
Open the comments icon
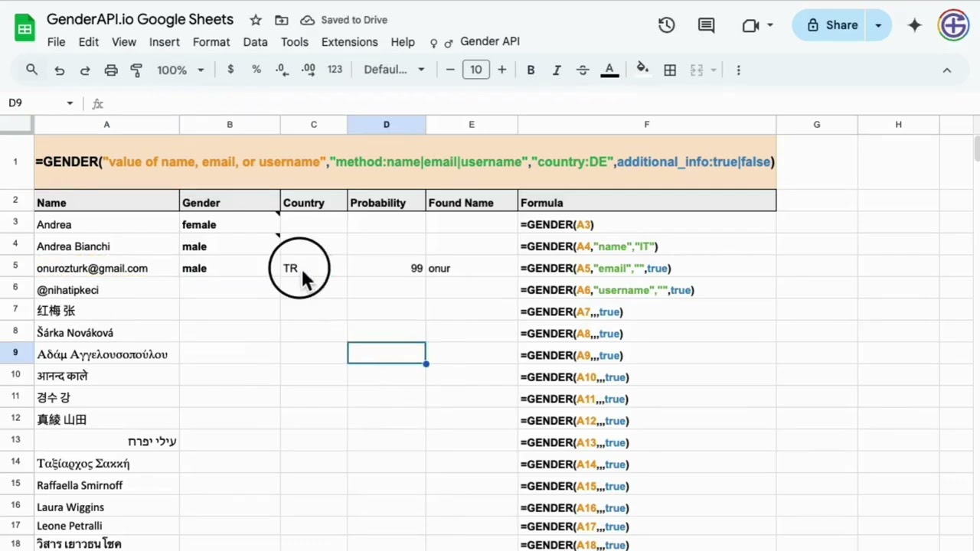pos(707,25)
